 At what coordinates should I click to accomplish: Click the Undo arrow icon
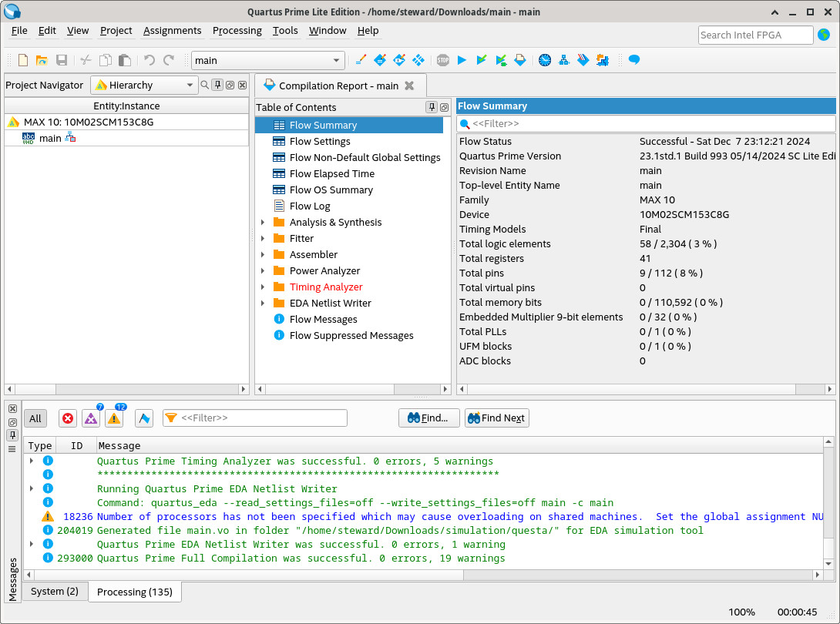pyautogui.click(x=150, y=60)
